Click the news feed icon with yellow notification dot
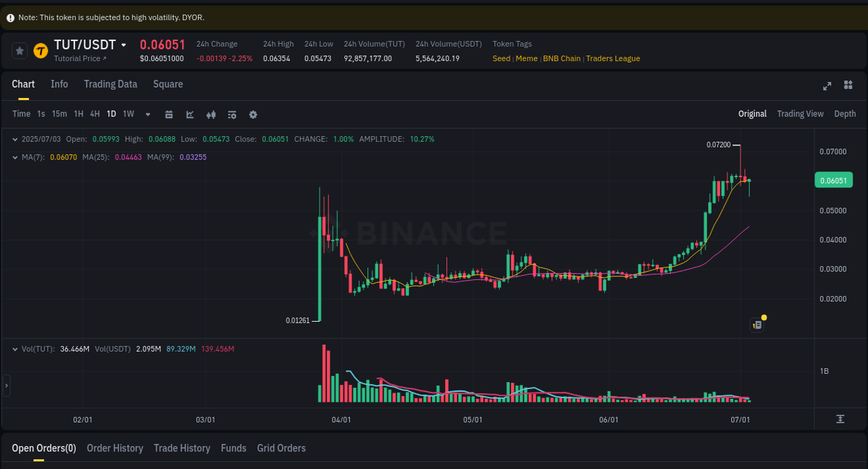This screenshot has width=868, height=469. [x=757, y=324]
